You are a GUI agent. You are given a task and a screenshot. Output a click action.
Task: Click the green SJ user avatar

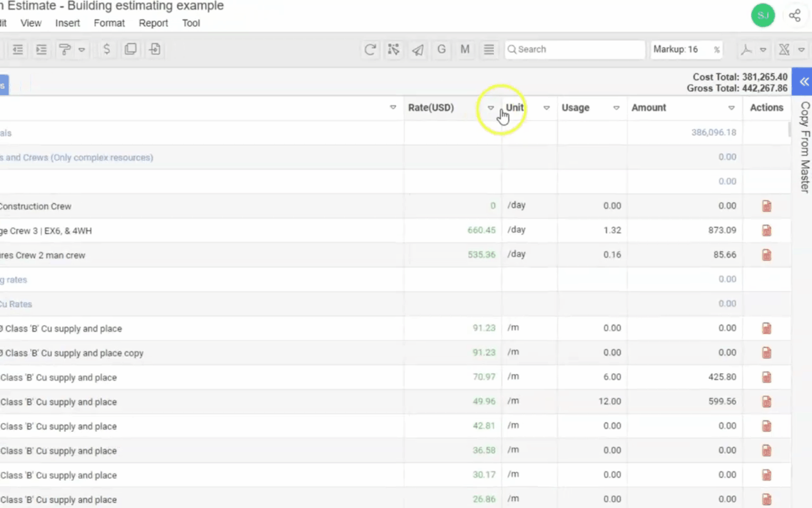pyautogui.click(x=763, y=16)
